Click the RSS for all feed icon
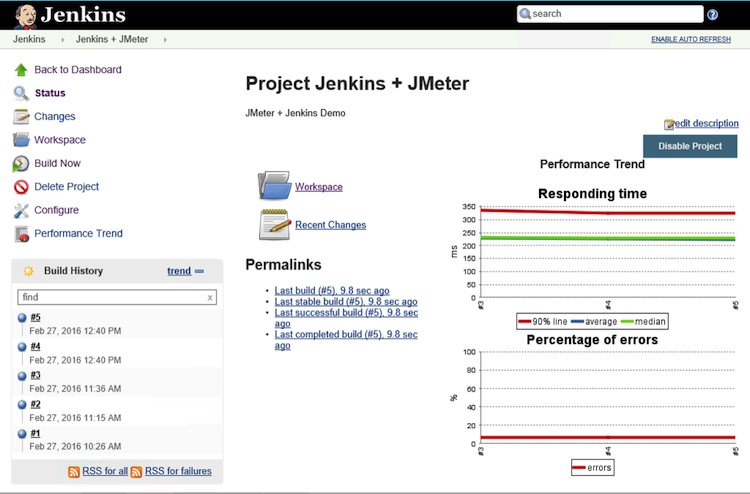The width and height of the screenshot is (750, 494). [x=74, y=472]
